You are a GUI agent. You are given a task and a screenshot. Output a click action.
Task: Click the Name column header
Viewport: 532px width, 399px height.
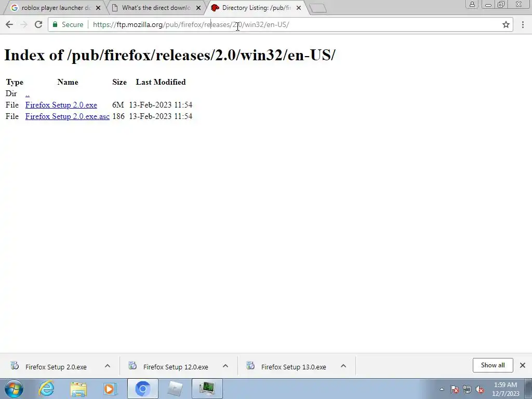tap(68, 82)
